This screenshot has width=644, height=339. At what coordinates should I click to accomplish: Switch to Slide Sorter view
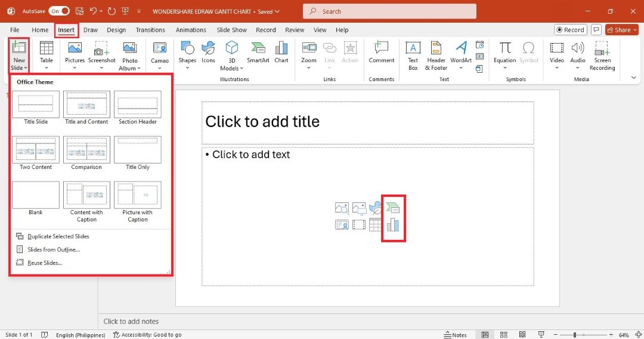tap(503, 334)
